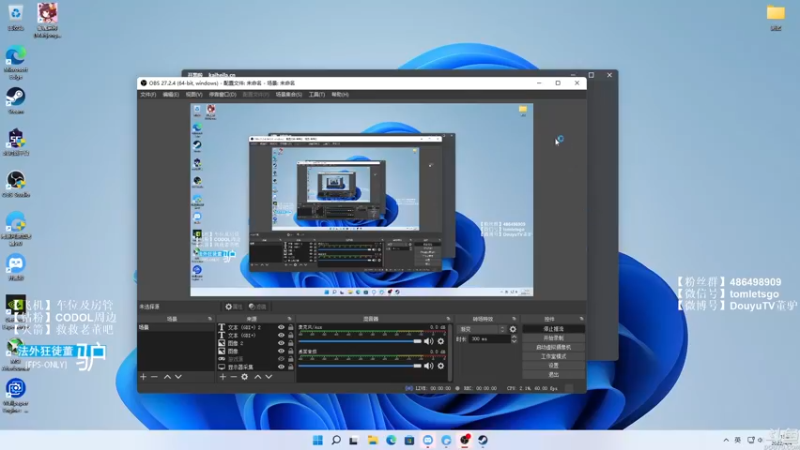Open the 工具(T) menu in OBS
Image resolution: width=800 pixels, height=450 pixels.
[316, 94]
